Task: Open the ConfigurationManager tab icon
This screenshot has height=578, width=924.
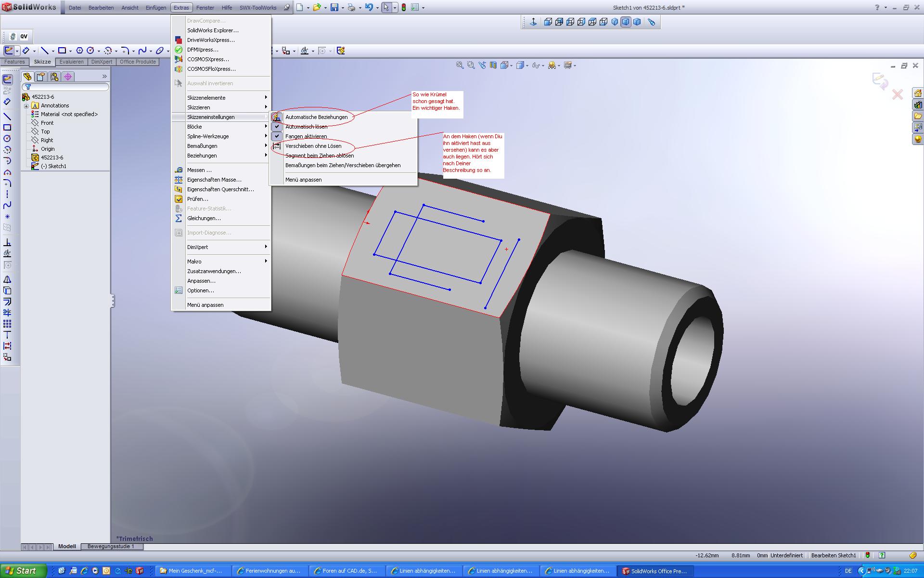Action: click(54, 77)
